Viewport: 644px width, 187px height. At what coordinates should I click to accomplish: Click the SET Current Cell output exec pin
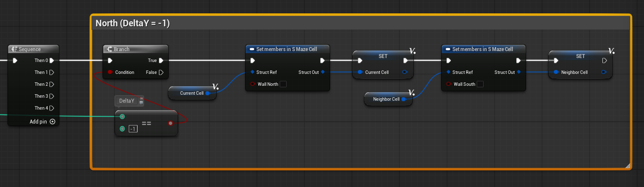click(x=406, y=61)
